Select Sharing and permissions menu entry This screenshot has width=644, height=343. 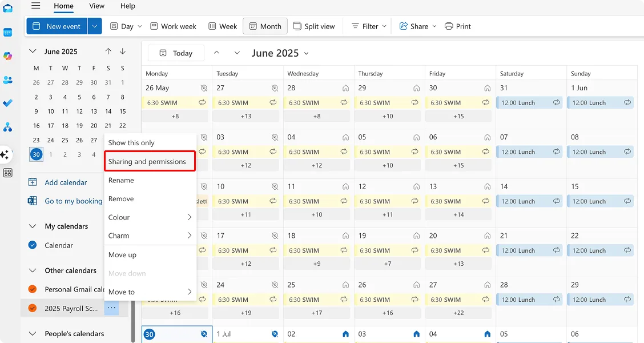[x=147, y=162]
